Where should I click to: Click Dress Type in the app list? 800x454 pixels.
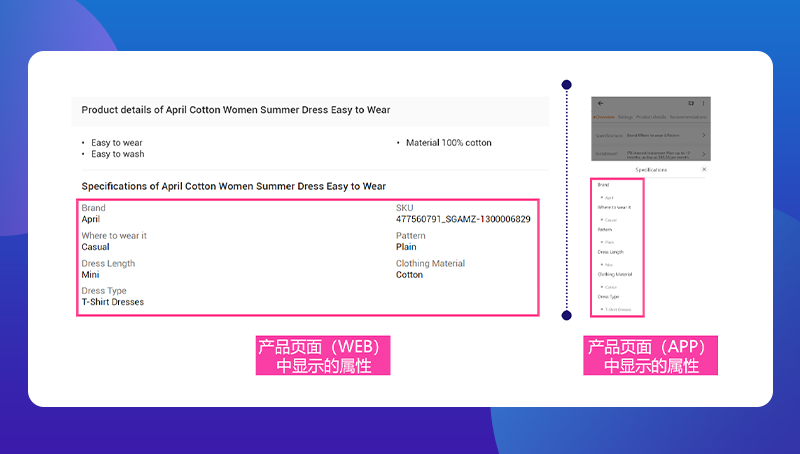tap(608, 297)
